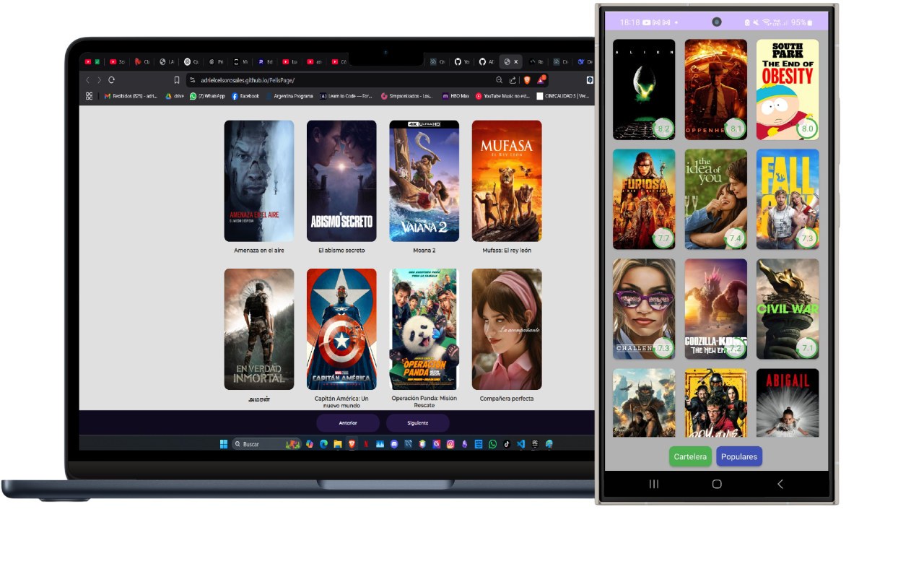Tap the Cartelera button on the phone
The image size is (924, 569).
(690, 456)
